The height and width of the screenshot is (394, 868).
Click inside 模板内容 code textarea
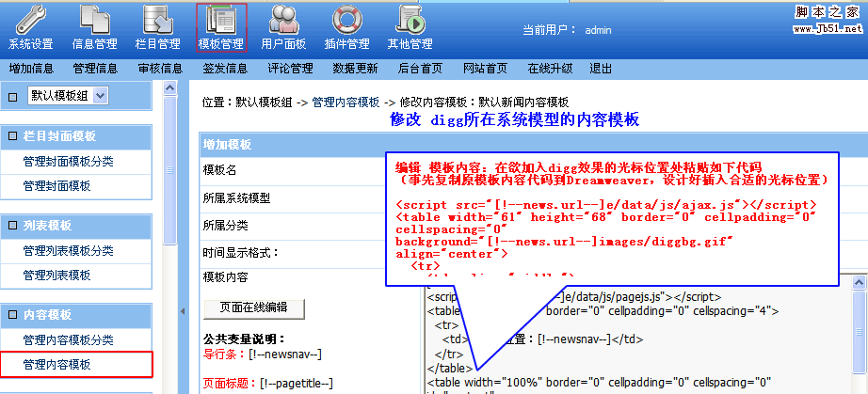(636, 335)
